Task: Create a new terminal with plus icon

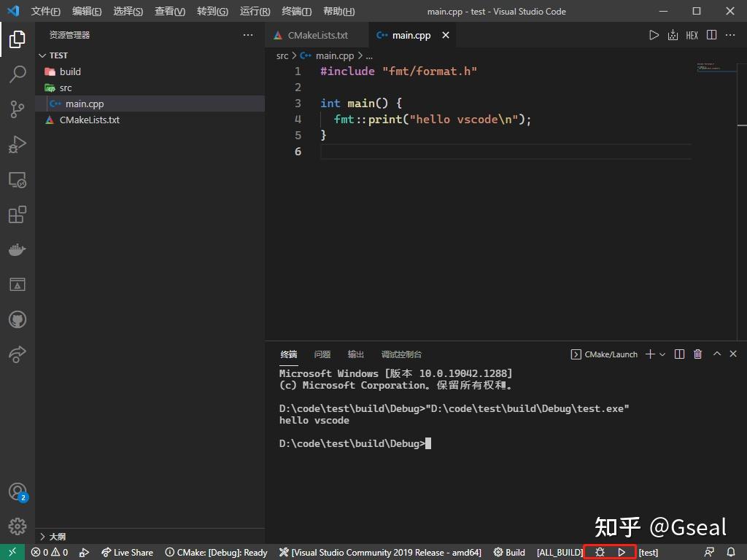Action: (650, 354)
